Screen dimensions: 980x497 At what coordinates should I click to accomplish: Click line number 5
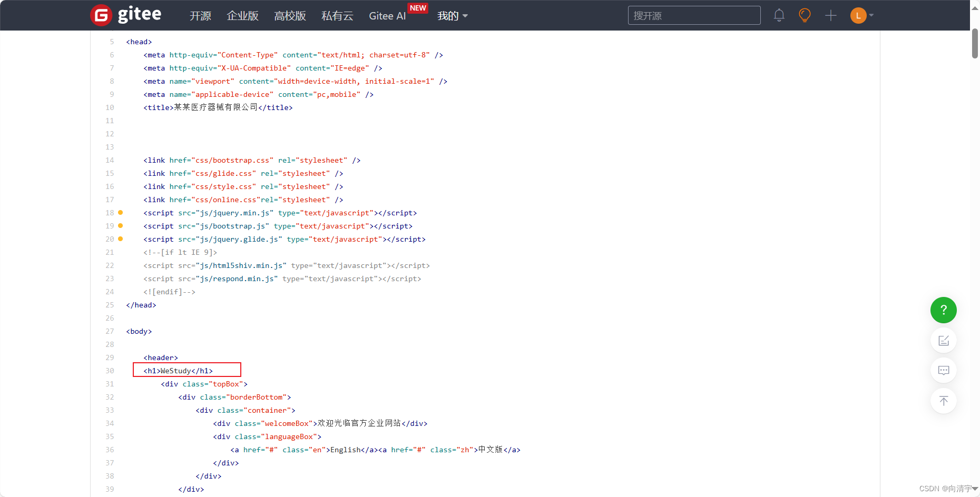[x=112, y=42]
